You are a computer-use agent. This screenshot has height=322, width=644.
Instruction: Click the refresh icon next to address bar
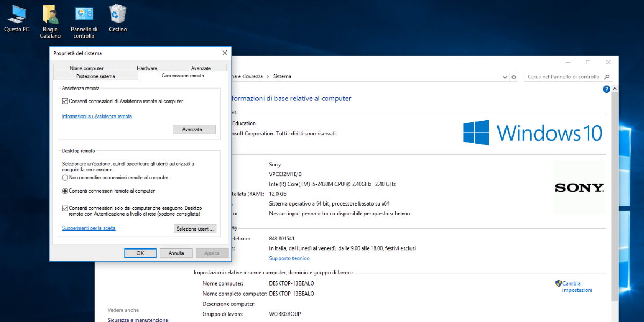tap(514, 77)
